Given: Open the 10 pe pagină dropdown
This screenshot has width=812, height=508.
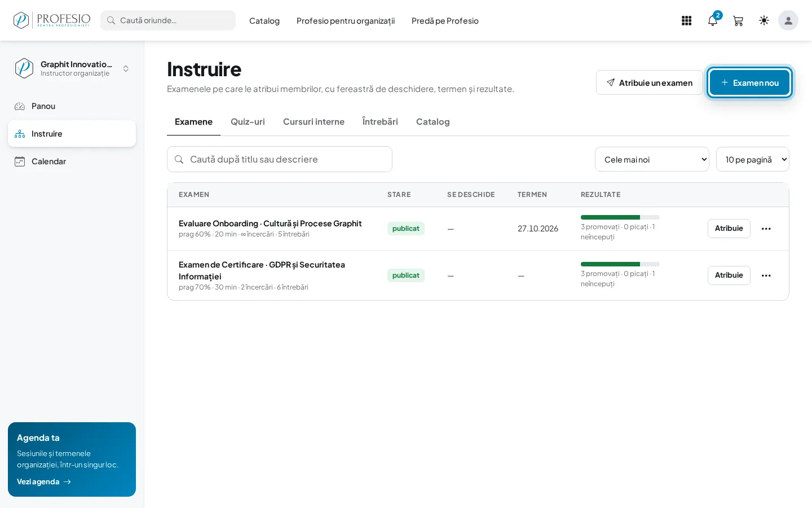Looking at the screenshot, I should tap(752, 159).
